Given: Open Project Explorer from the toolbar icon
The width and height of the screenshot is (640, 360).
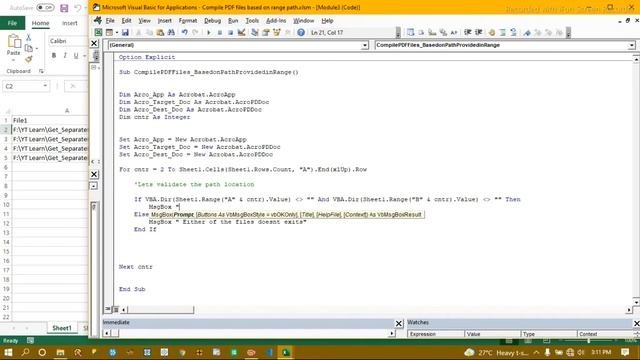Looking at the screenshot, I should [255, 32].
